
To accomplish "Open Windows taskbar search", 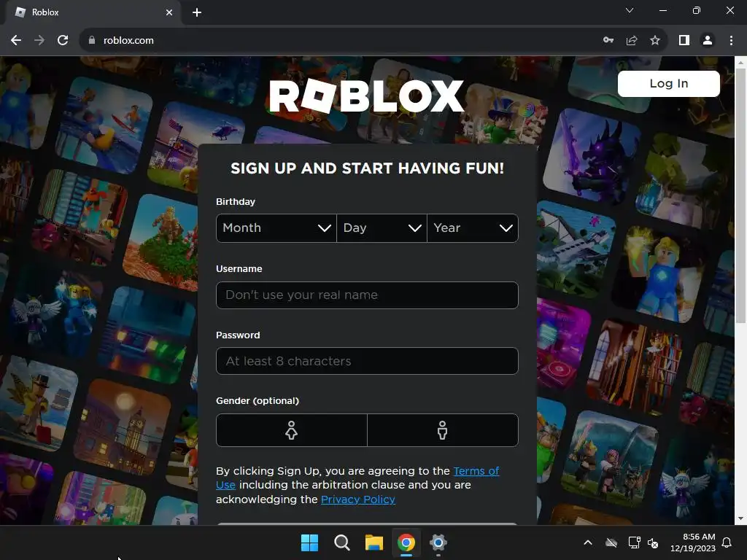I will (x=341, y=542).
